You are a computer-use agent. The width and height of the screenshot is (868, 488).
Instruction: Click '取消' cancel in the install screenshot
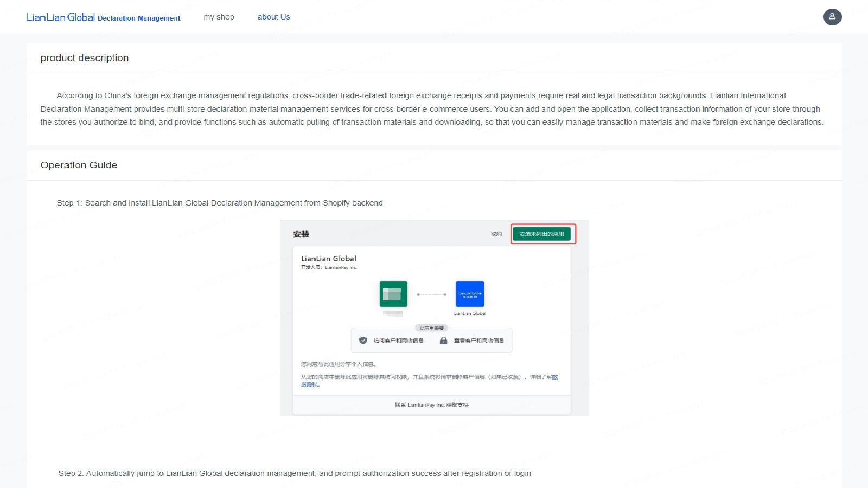point(496,234)
